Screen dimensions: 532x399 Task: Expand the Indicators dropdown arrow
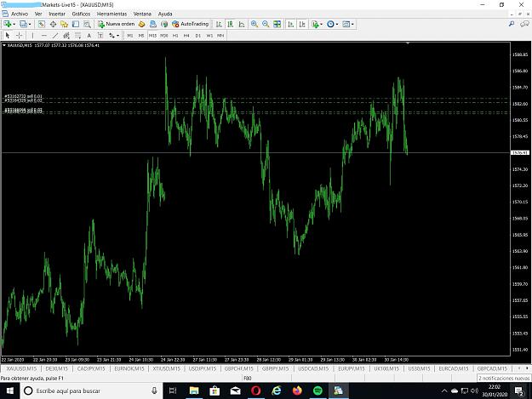(x=321, y=24)
